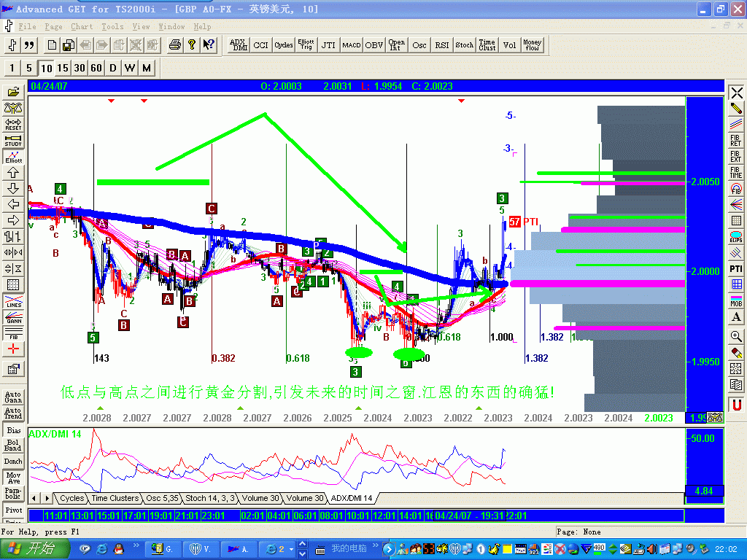Open the Help menu

coord(202,27)
